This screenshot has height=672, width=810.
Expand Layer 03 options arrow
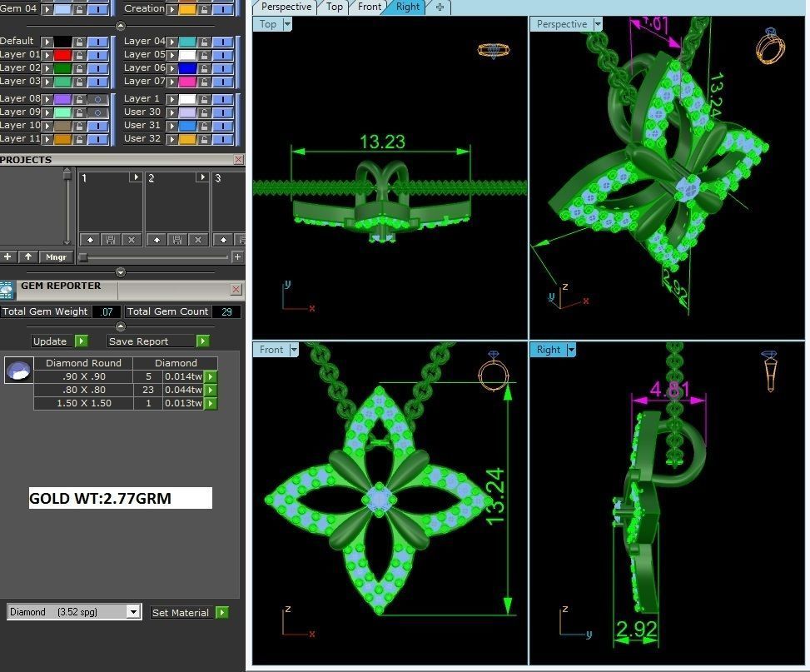point(47,82)
